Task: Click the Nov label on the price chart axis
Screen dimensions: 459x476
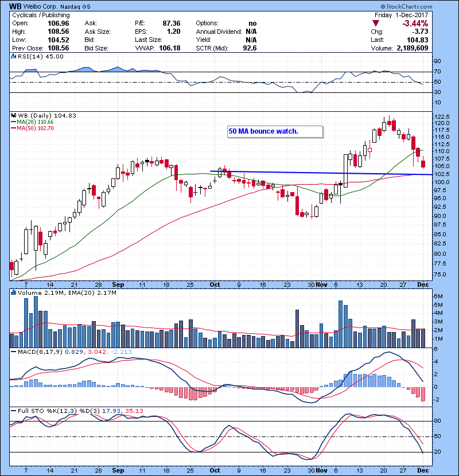Action: [x=321, y=285]
